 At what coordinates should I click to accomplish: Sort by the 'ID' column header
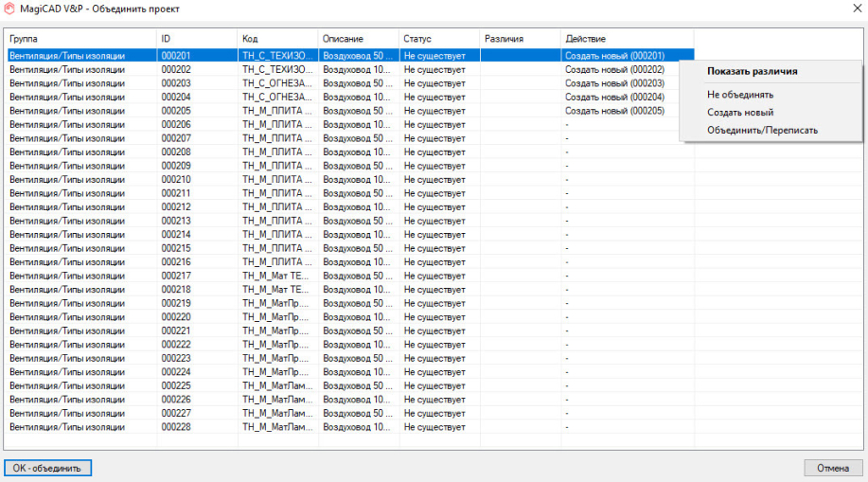click(x=197, y=39)
